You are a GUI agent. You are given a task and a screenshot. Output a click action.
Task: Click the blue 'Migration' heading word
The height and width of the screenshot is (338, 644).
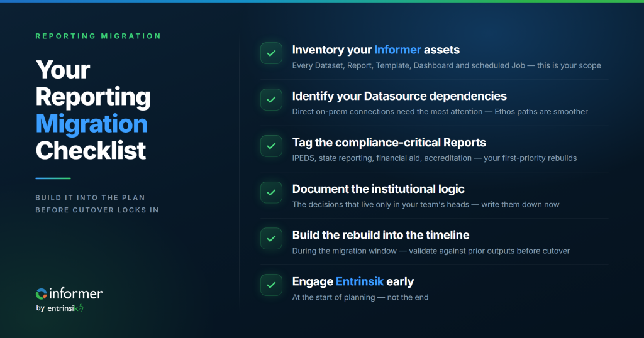(x=92, y=124)
